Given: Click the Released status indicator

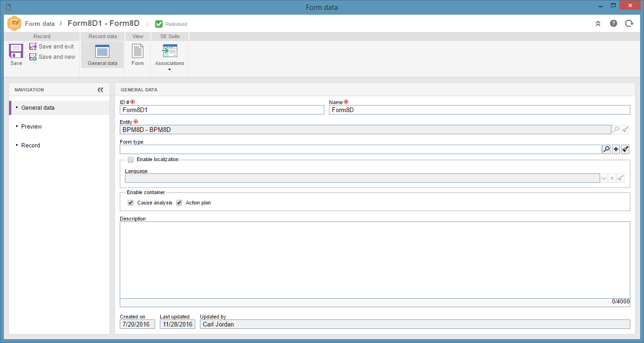Looking at the screenshot, I should [171, 24].
